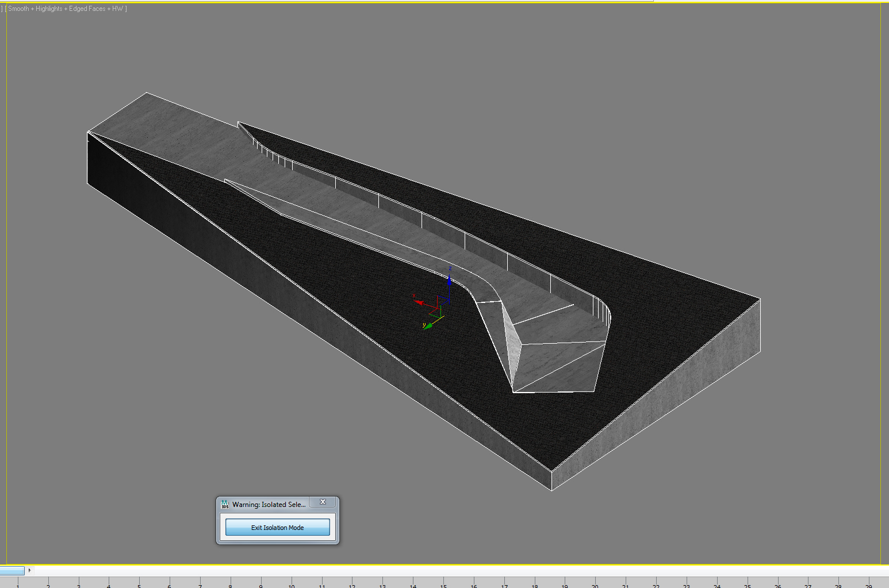Screen dimensions: 889x588
Task: Click frame 5 on the timeline ruler
Action: (139, 586)
